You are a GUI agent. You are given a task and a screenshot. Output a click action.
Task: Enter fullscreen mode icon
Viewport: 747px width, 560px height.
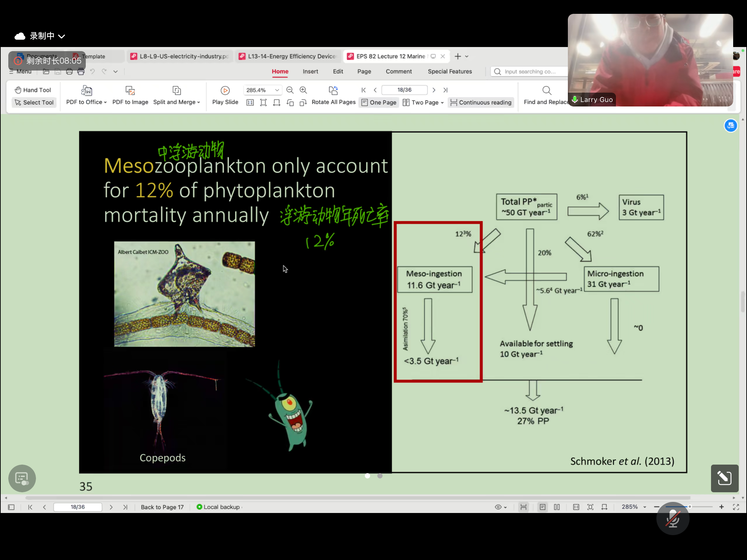(x=736, y=507)
